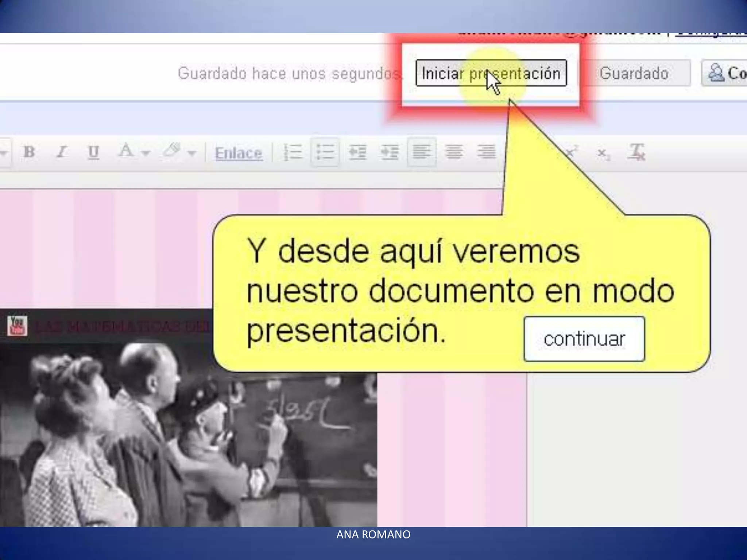Increase indent of the text
747x560 pixels.
[389, 152]
